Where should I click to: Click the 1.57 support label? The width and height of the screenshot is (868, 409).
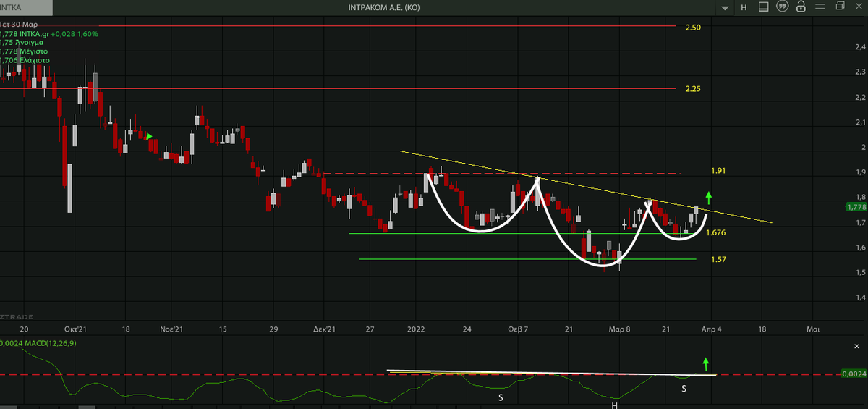coord(718,259)
